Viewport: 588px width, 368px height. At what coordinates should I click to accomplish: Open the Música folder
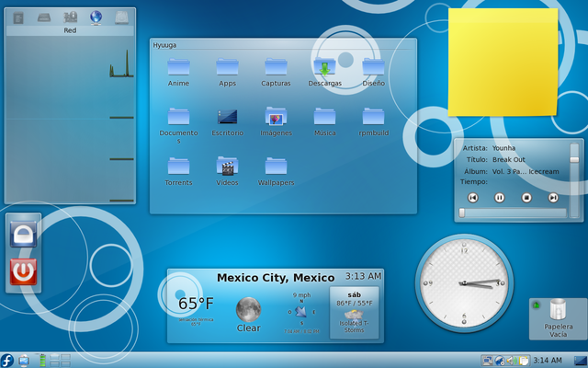(324, 121)
